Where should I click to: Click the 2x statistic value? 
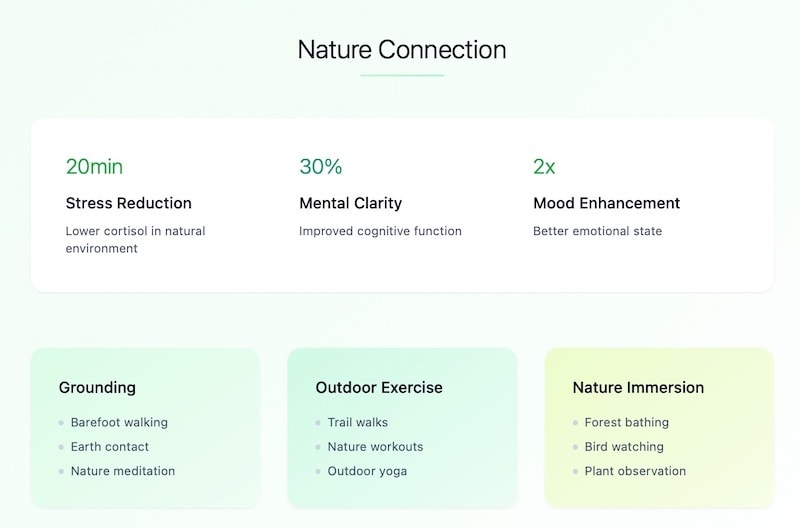[x=545, y=167]
